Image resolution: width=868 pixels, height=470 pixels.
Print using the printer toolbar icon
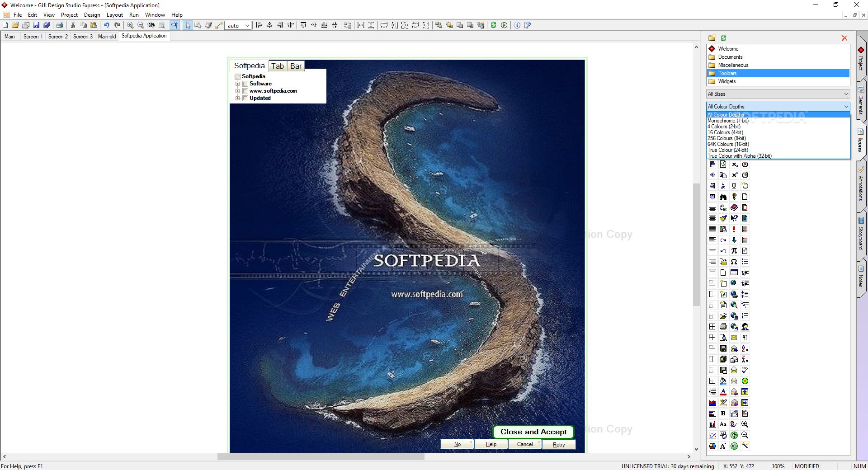(59, 25)
